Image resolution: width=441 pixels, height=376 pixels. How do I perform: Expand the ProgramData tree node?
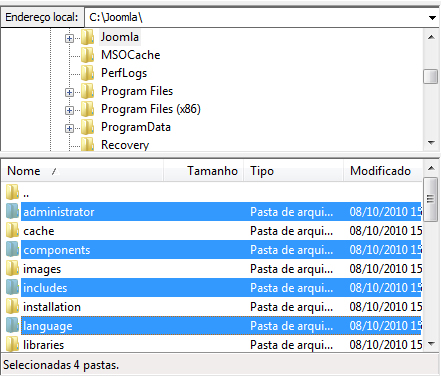point(69,128)
